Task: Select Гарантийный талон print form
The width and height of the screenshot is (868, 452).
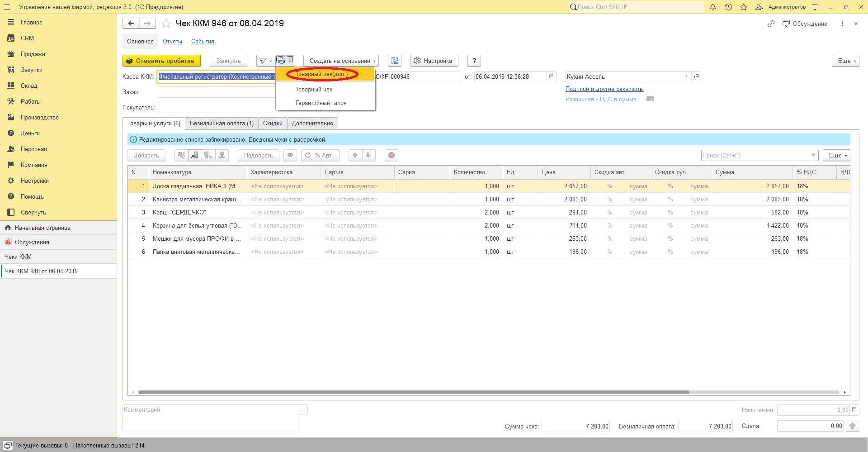Action: point(325,103)
